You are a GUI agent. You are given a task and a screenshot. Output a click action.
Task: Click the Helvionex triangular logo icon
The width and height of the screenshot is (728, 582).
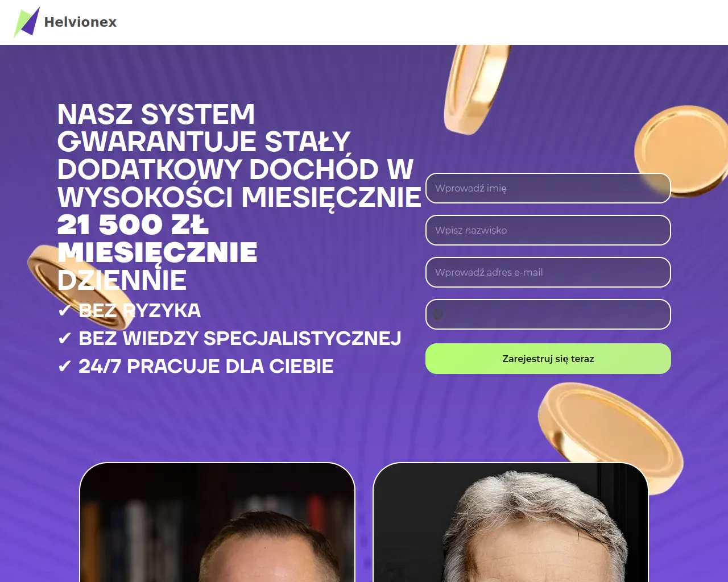point(27,22)
